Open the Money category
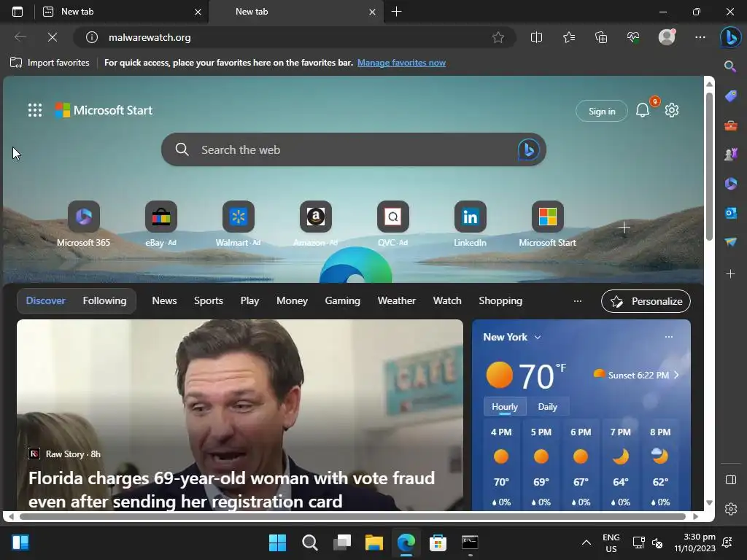This screenshot has width=747, height=560. [x=292, y=300]
